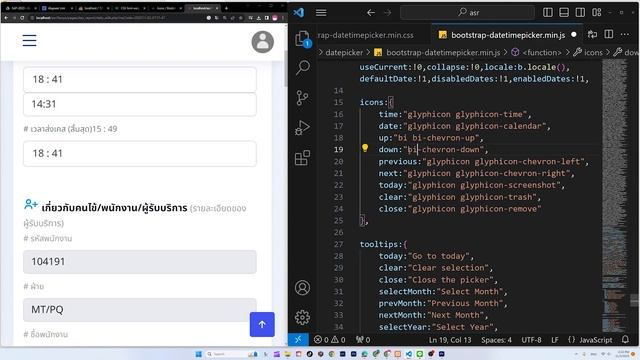
Task: Open the Source Control view
Action: pyautogui.click(x=302, y=98)
